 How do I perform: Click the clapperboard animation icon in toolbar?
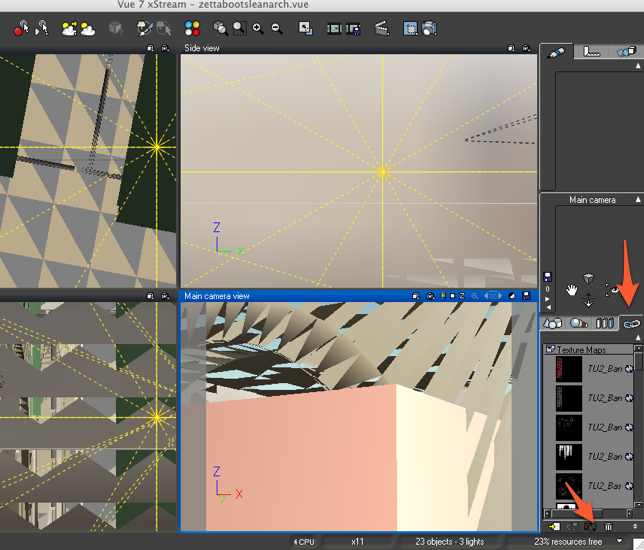click(381, 28)
